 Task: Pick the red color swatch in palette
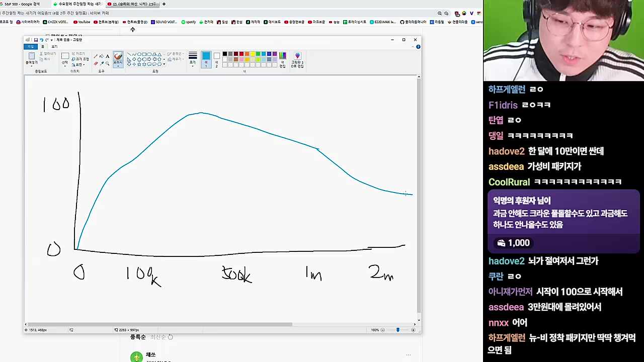pyautogui.click(x=242, y=54)
